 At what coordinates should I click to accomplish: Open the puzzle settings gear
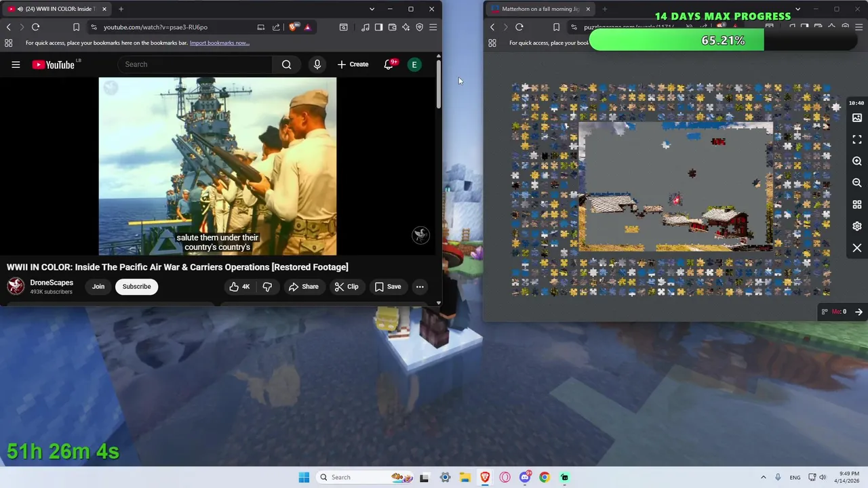click(857, 226)
